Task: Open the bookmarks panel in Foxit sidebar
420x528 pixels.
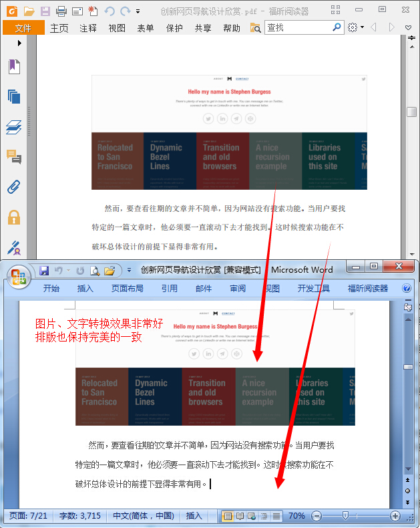Action: tap(14, 66)
